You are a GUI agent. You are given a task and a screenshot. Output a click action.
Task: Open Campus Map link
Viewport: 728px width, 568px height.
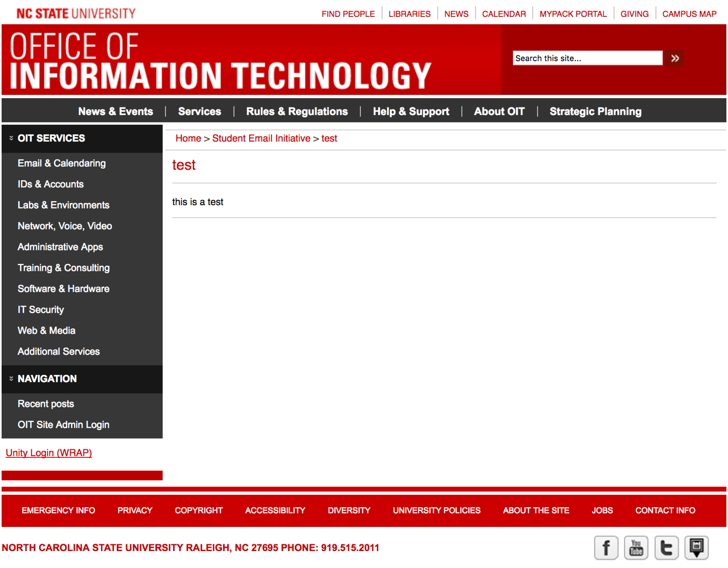[689, 14]
